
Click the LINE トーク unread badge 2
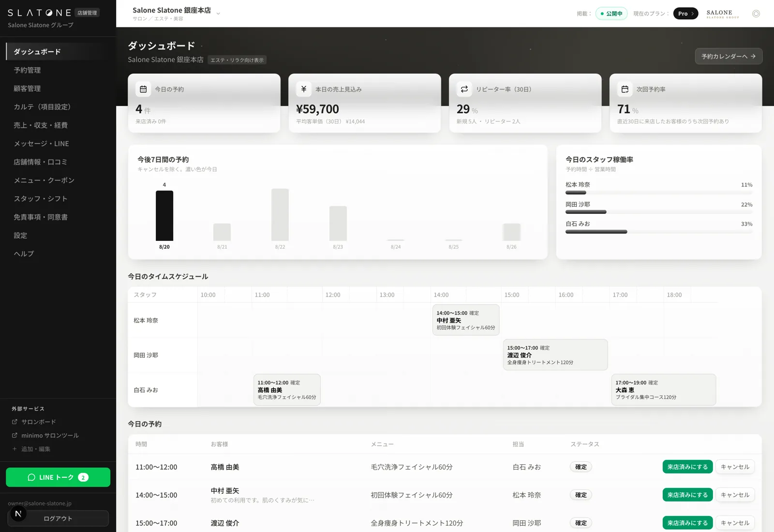click(83, 477)
